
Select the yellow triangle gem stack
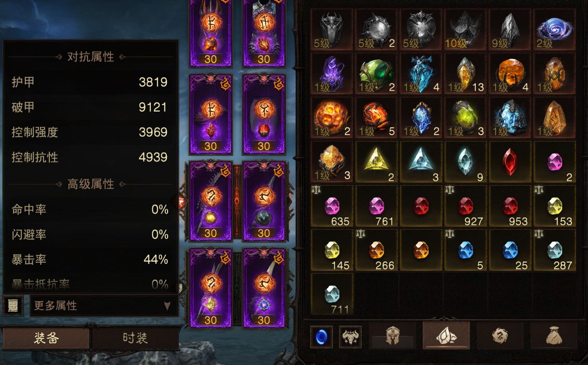click(376, 162)
